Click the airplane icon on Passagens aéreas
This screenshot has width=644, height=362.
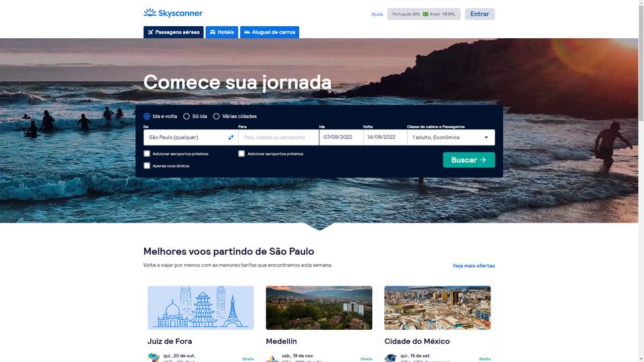tap(150, 32)
